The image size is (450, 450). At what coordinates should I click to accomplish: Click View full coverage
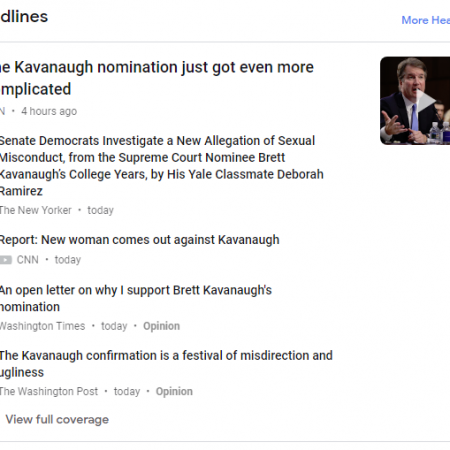coord(57,419)
